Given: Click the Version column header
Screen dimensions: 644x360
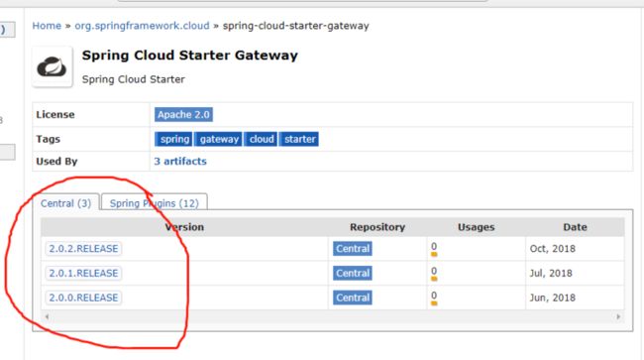Looking at the screenshot, I should click(x=184, y=227).
